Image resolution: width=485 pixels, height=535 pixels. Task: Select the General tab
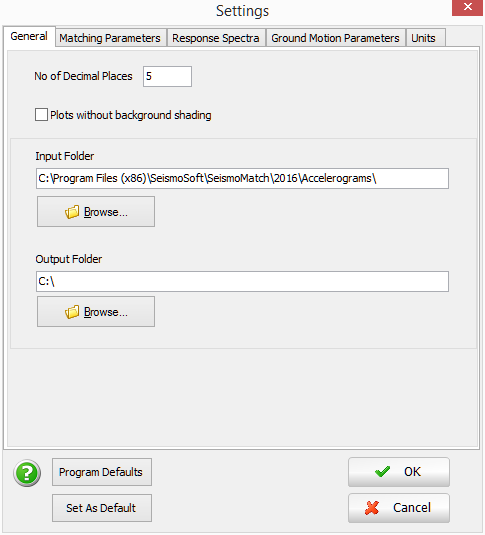(29, 36)
